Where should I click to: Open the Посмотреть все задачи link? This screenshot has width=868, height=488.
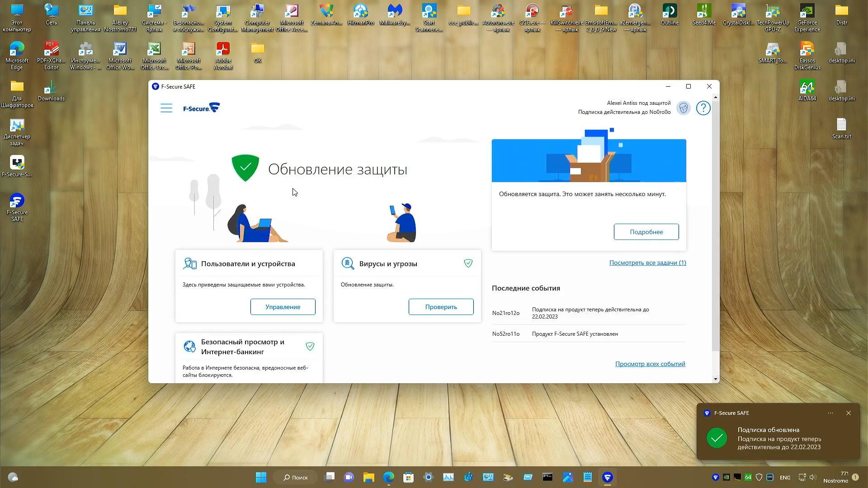(x=647, y=263)
